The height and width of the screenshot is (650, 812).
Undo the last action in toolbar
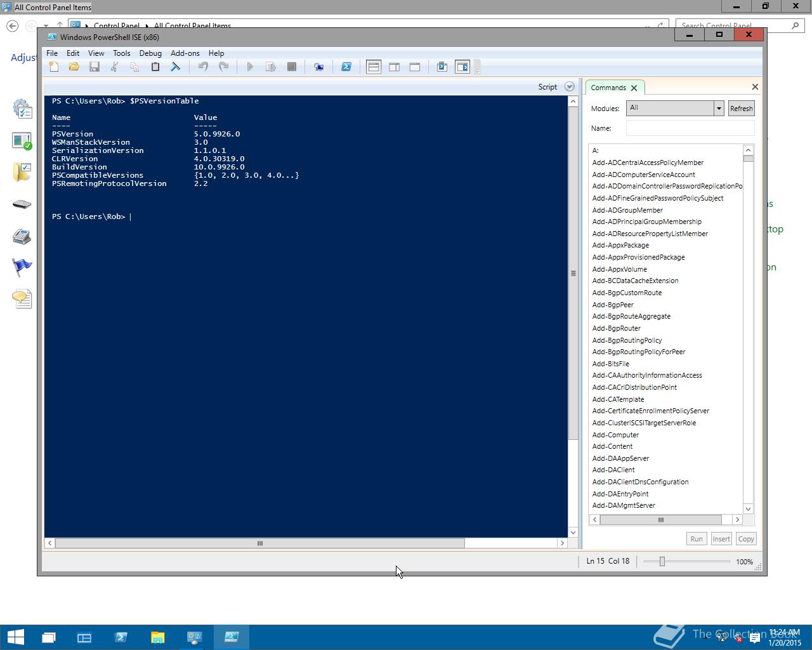(203, 67)
